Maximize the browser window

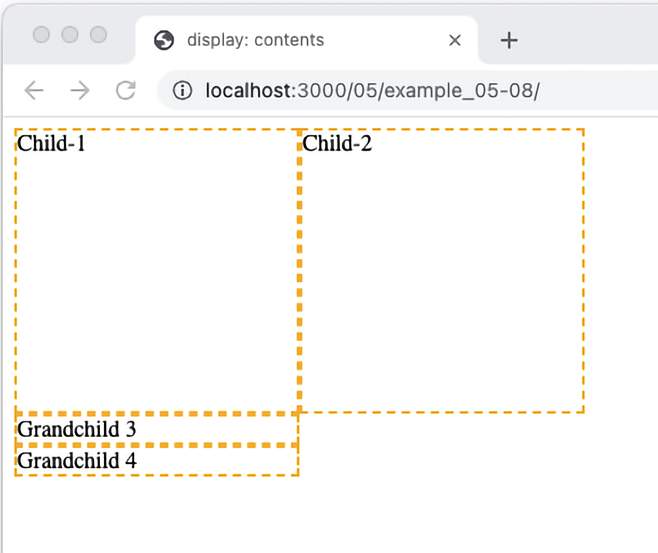tap(98, 35)
